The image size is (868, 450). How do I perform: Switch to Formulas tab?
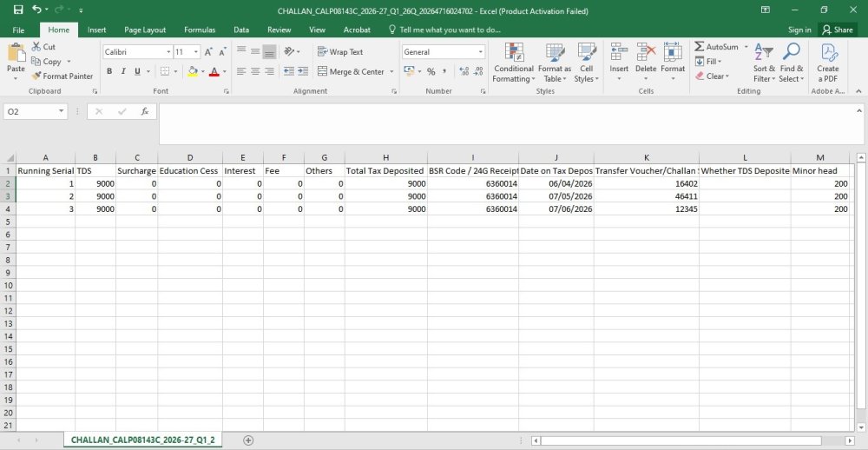[x=200, y=30]
